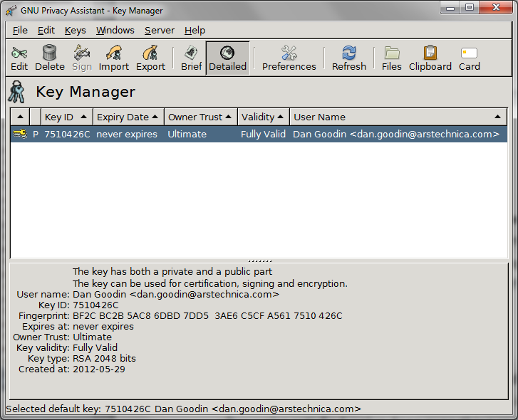The height and width of the screenshot is (420, 518).
Task: Maximize the Key Manager window
Action: point(470,8)
